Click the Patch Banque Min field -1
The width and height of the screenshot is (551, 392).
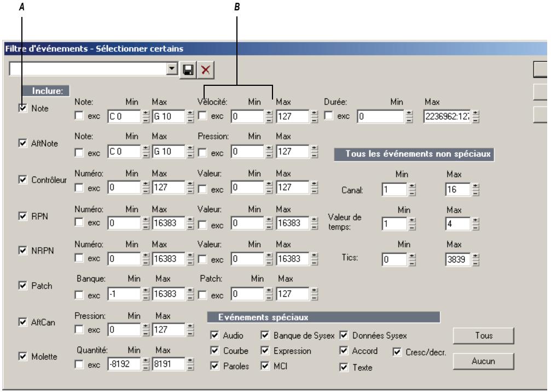pyautogui.click(x=124, y=294)
